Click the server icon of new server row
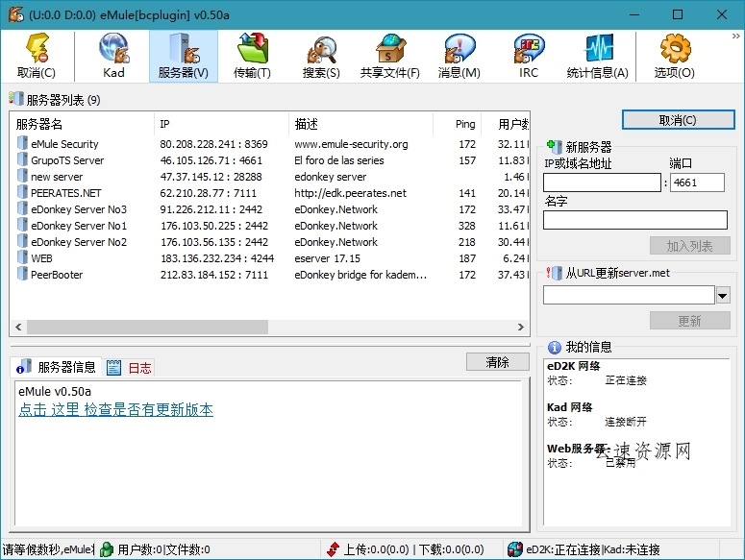The image size is (745, 560). (22, 176)
